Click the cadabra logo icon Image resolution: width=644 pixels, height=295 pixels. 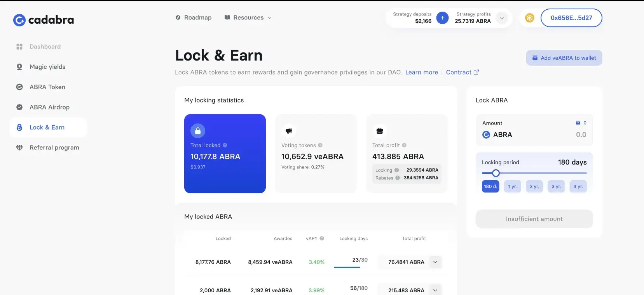click(19, 20)
